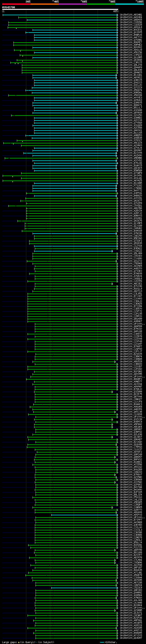This screenshot has width=146, height=644.
Task: Click the purple ~60% legend segment
Action: [x=73, y=4]
